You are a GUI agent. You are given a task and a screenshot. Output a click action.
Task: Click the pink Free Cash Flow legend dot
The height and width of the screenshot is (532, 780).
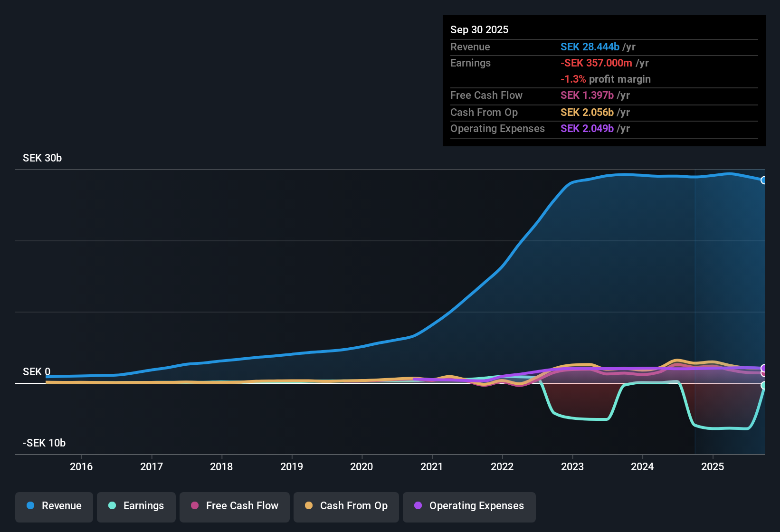(194, 506)
